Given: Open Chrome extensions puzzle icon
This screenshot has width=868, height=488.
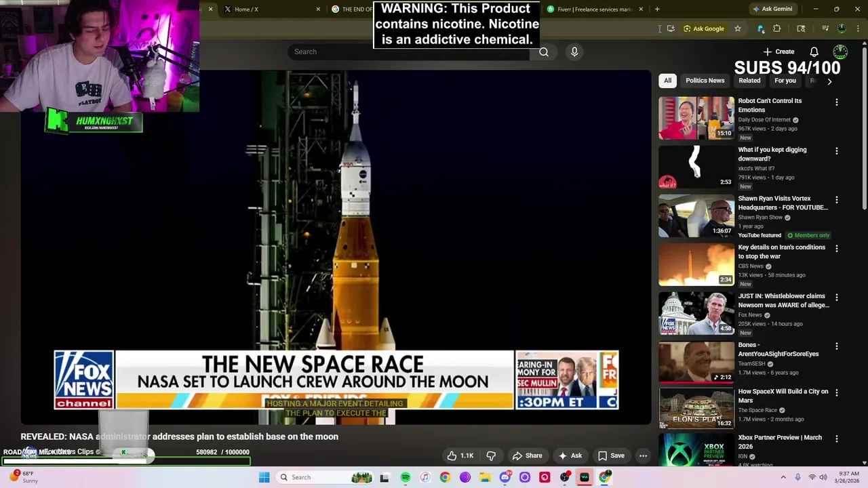Looking at the screenshot, I should [777, 28].
